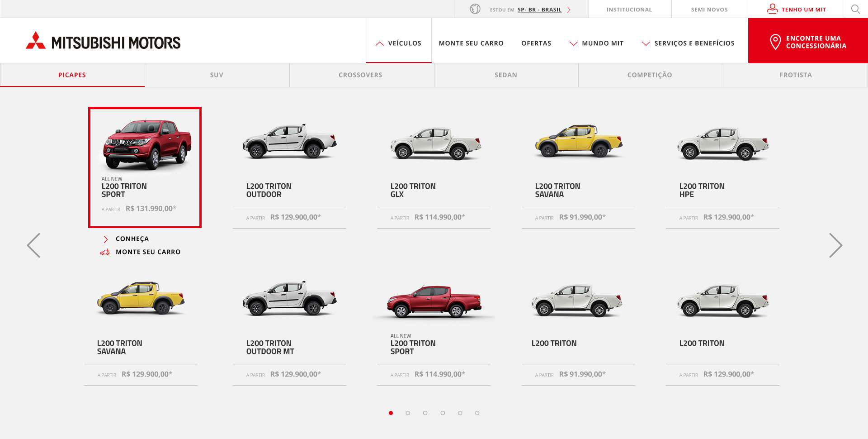The height and width of the screenshot is (439, 868).
Task: Click Mitsubishi Motors wordmark text
Action: [x=116, y=43]
